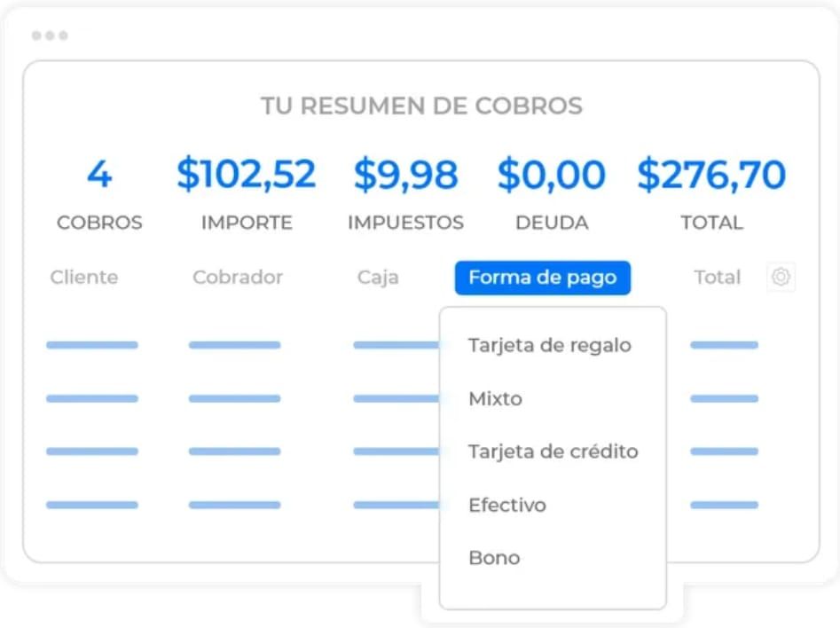
Task: Open the gear settings icon beside Total
Action: [781, 277]
